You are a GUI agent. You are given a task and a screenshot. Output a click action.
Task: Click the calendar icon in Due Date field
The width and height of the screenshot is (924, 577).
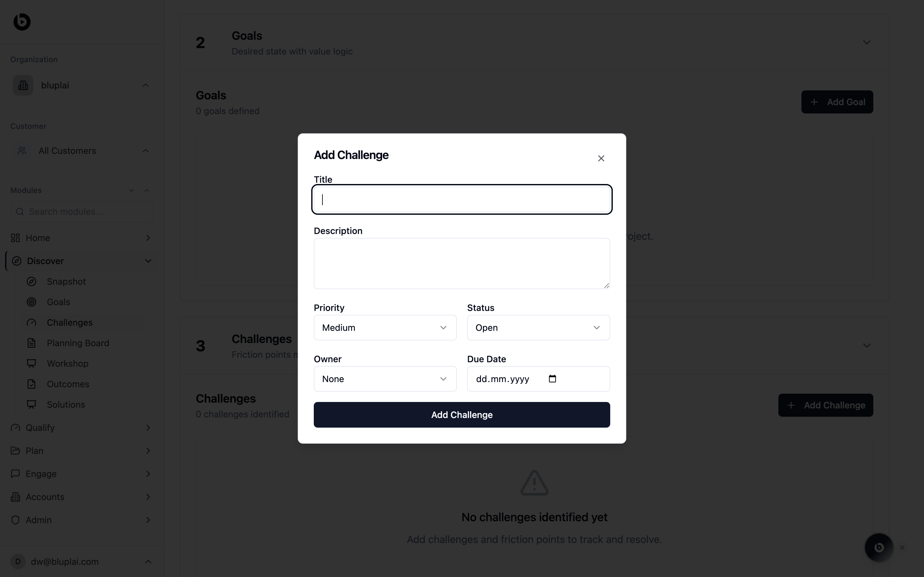pyautogui.click(x=552, y=379)
